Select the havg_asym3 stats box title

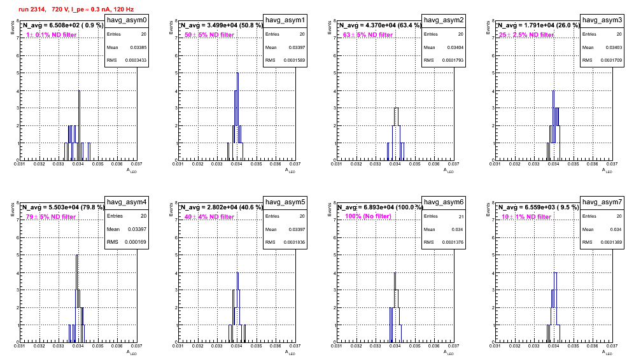click(602, 20)
